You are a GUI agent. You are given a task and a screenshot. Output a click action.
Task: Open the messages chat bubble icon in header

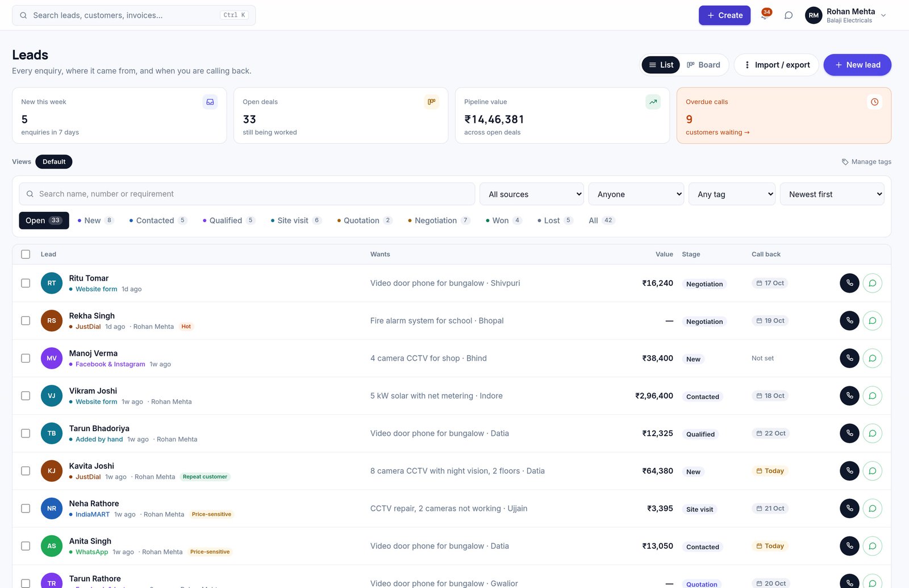pyautogui.click(x=789, y=15)
